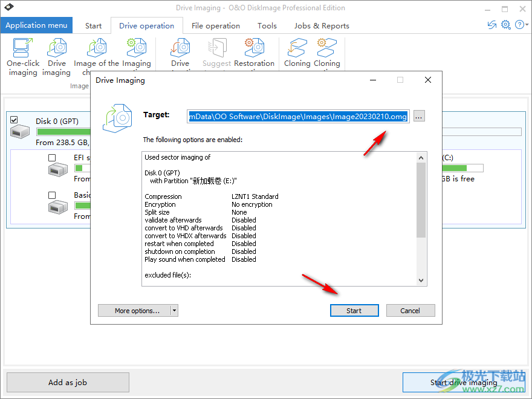Switch to the Start tab
The height and width of the screenshot is (399, 532).
coord(93,26)
